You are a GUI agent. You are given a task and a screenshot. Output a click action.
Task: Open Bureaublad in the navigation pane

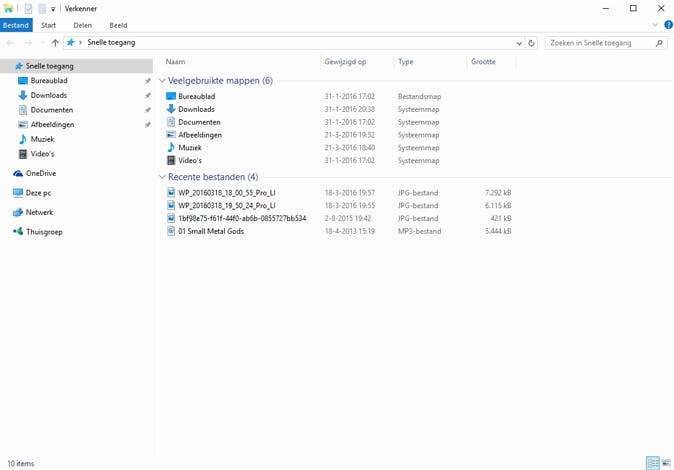(x=49, y=80)
